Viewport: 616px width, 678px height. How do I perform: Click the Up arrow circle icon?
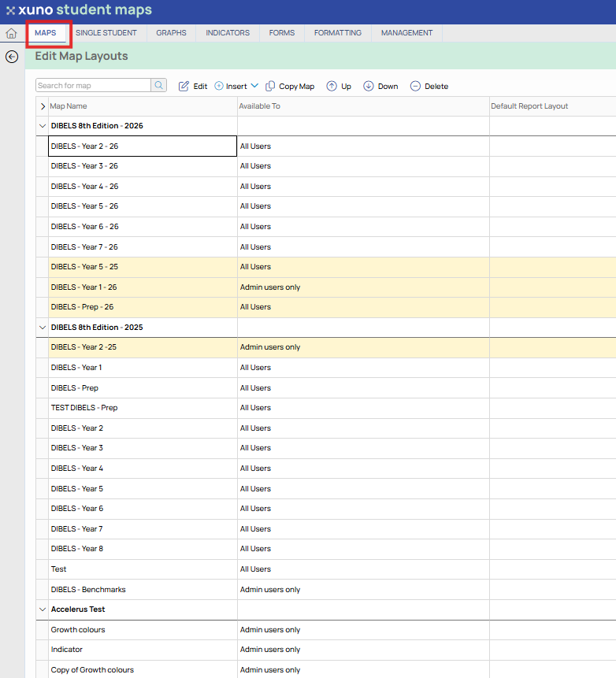(x=332, y=86)
